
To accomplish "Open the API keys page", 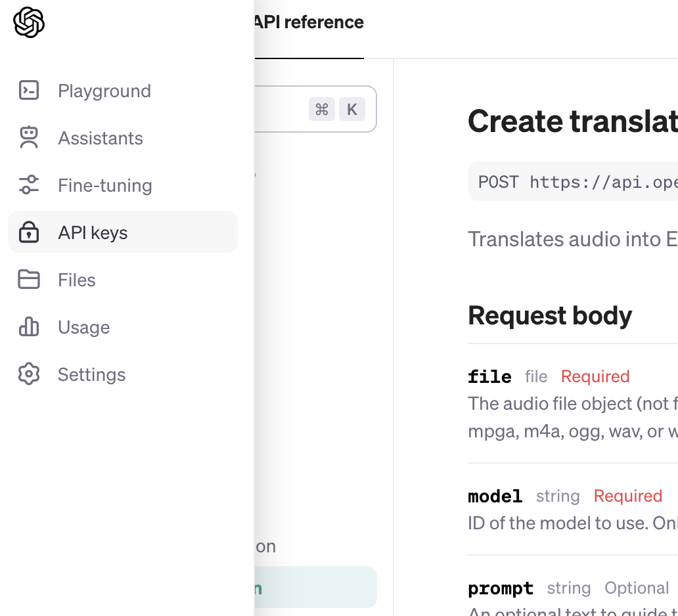I will [123, 232].
